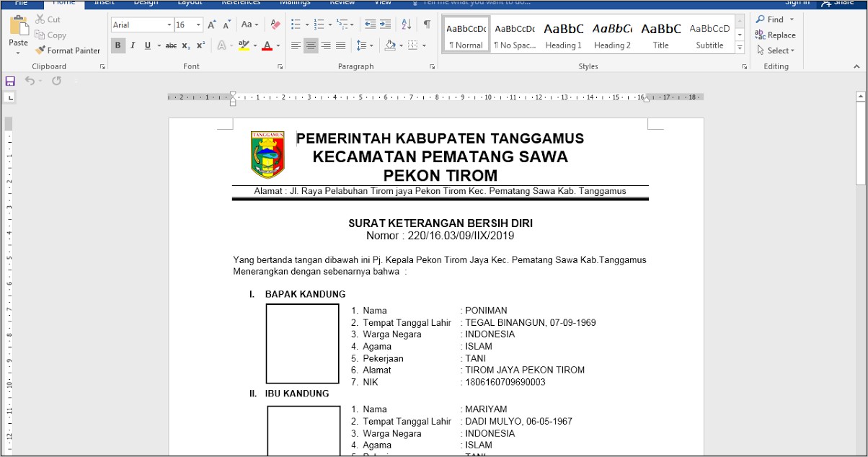
Task: Highlight text in yellow
Action: pyautogui.click(x=244, y=45)
